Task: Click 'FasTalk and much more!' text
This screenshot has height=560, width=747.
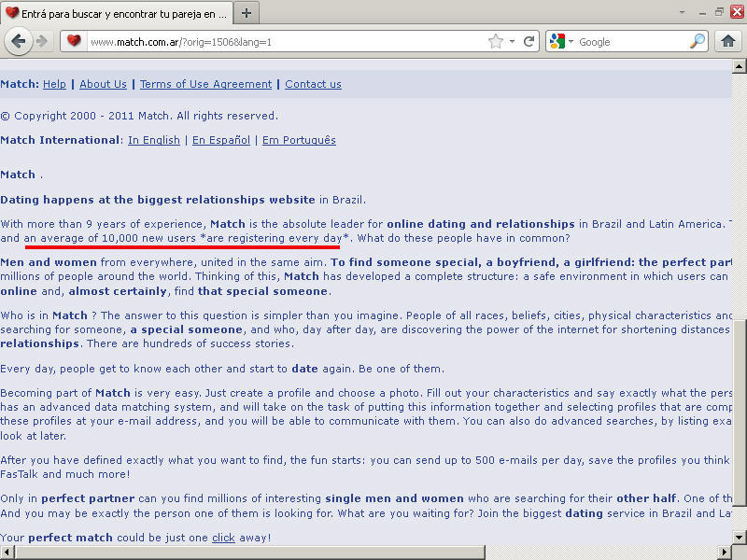Action: point(65,474)
